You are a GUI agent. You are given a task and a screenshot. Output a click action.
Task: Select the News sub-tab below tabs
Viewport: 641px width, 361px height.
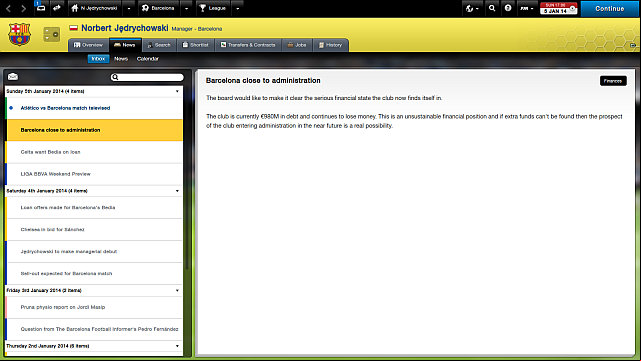coord(121,59)
